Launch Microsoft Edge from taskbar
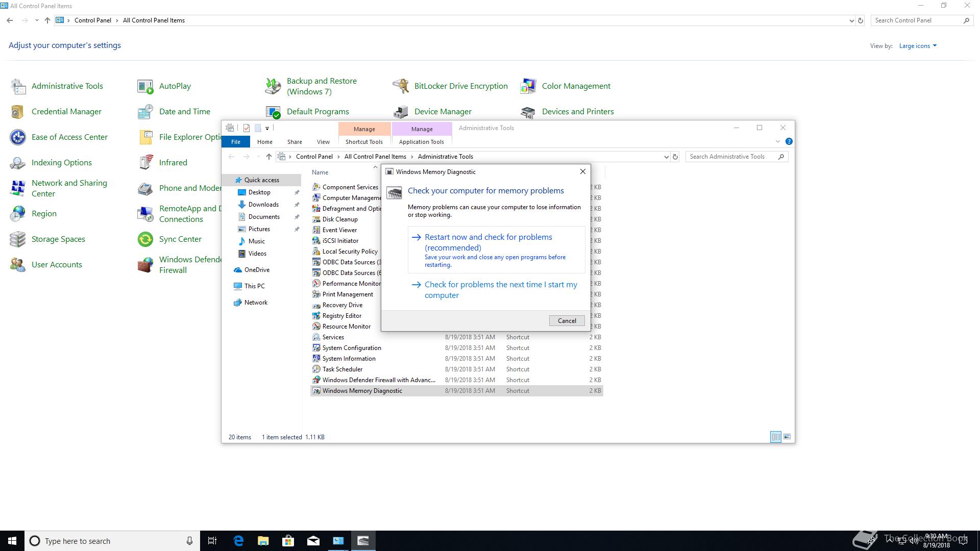Viewport: 980px width, 551px height. coord(238,541)
